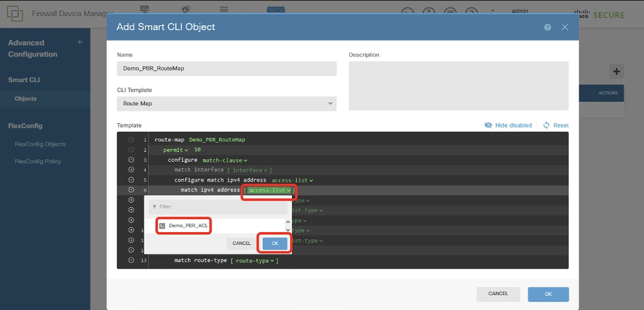Open highlighted access-list selector on line 6

tap(269, 190)
